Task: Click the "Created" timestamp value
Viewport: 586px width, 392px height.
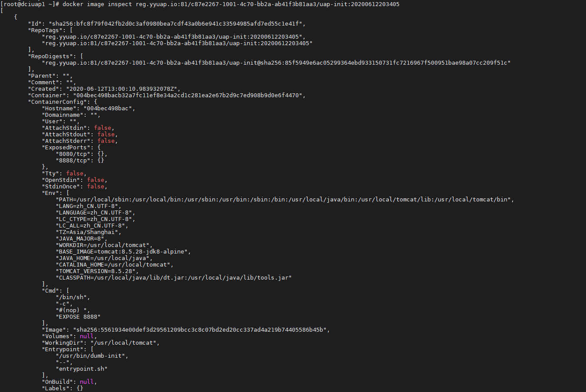Action: pyautogui.click(x=123, y=89)
